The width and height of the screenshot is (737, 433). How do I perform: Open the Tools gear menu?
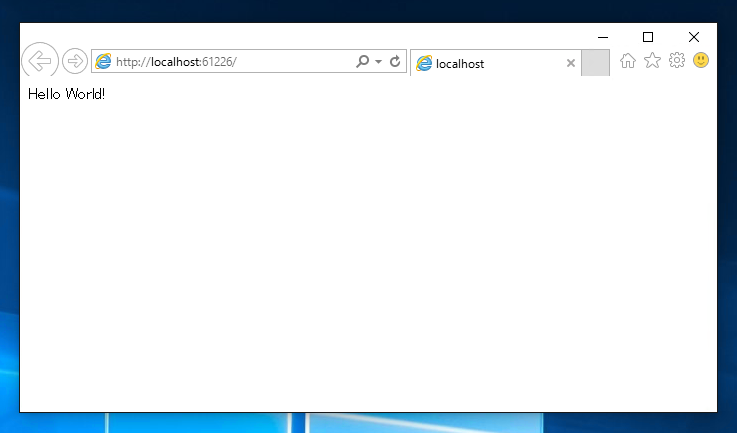coord(677,60)
